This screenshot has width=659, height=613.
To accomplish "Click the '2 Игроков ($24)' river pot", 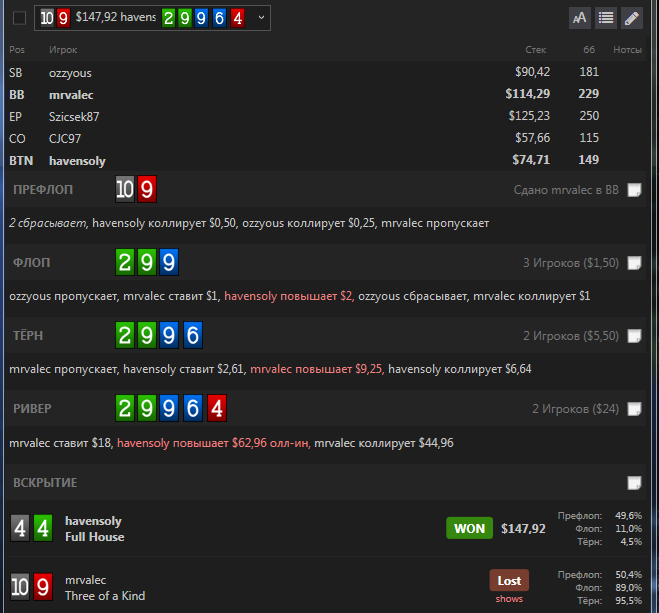I will pyautogui.click(x=575, y=409).
